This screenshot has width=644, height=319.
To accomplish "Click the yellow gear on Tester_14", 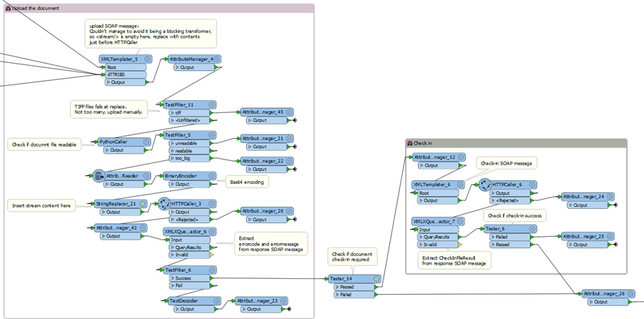I will 376,279.
